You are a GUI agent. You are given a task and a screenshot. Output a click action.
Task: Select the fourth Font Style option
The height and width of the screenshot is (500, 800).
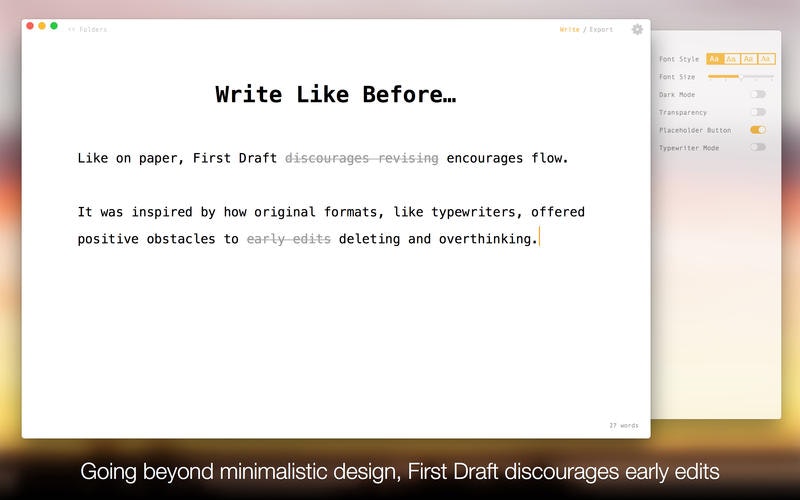pyautogui.click(x=766, y=59)
